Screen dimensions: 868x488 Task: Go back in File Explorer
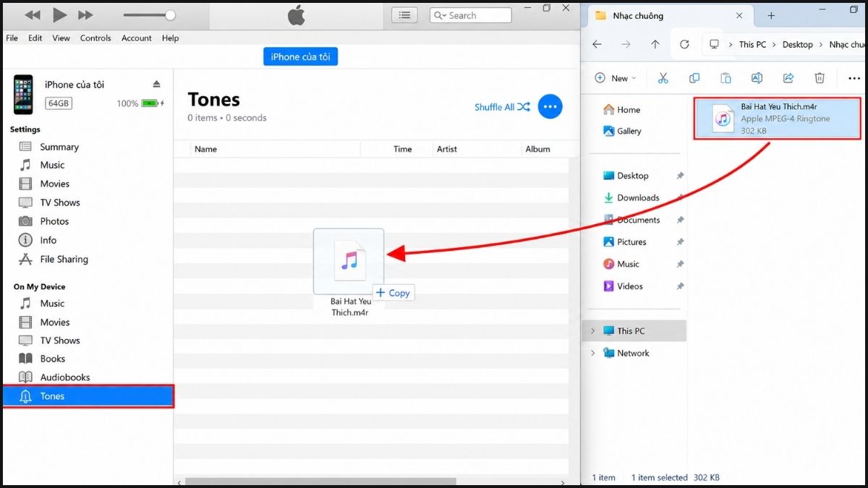[597, 44]
